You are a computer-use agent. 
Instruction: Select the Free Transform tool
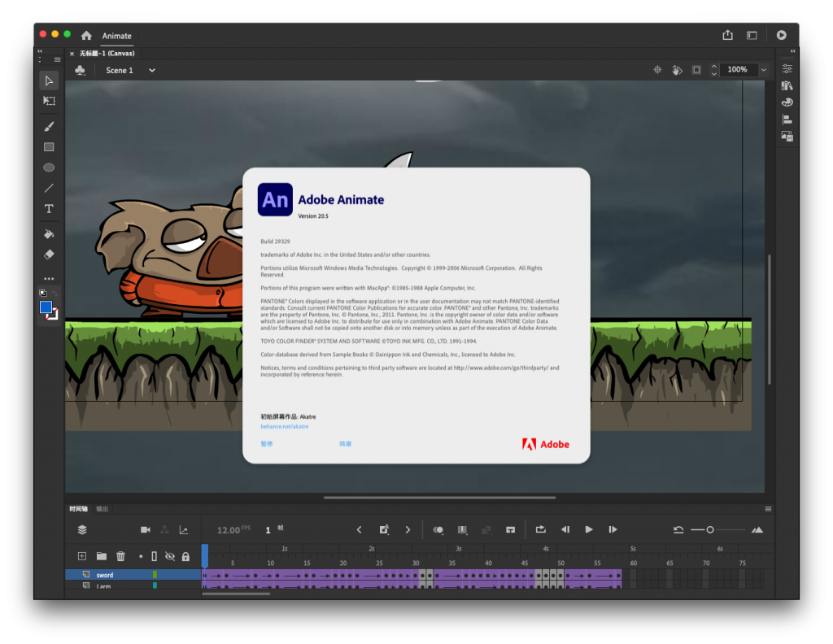[49, 101]
